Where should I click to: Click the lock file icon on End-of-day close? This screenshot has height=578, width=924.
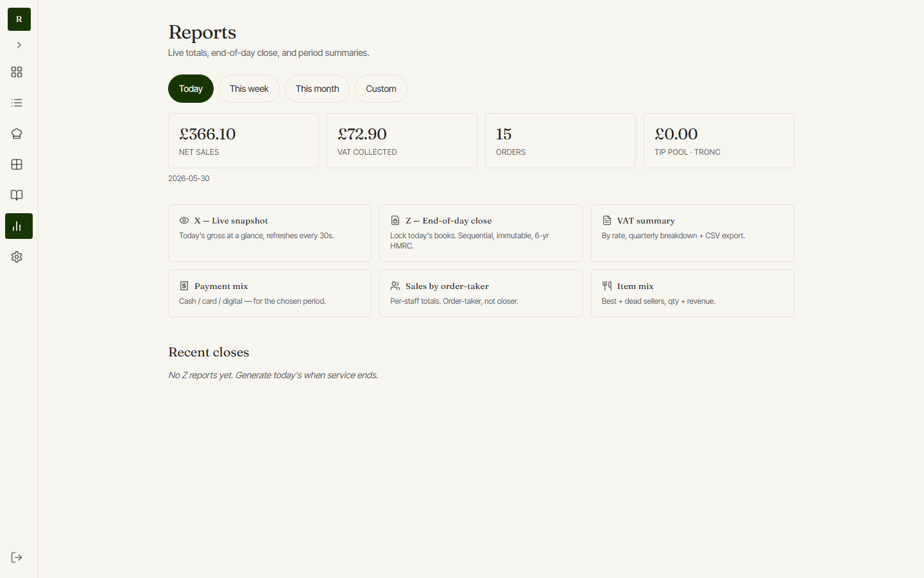[x=395, y=220]
